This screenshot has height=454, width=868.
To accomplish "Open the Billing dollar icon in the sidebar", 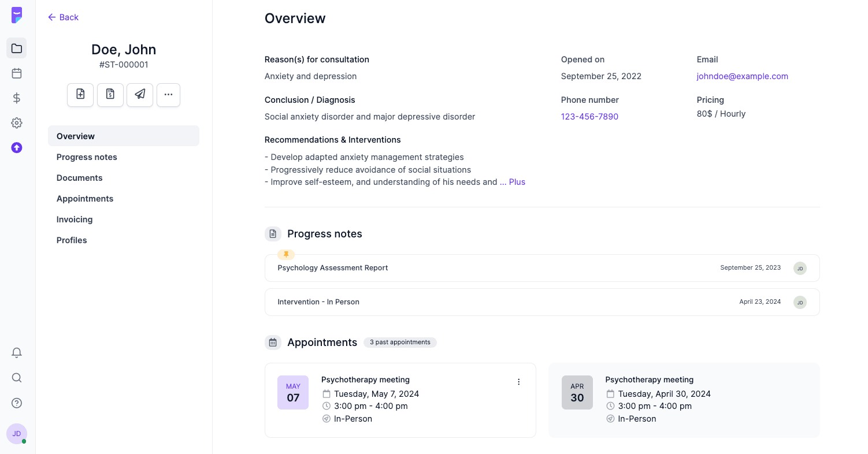I will click(x=16, y=98).
